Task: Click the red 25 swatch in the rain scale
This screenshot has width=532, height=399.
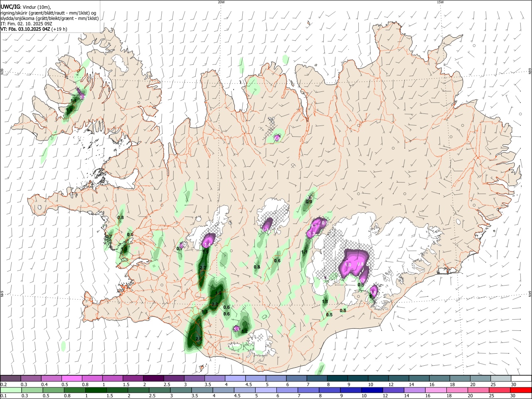Action: (x=500, y=390)
